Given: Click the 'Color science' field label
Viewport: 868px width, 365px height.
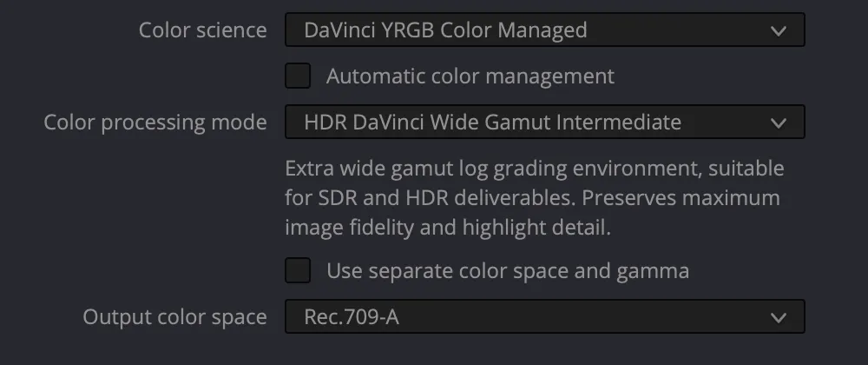Looking at the screenshot, I should pos(203,30).
